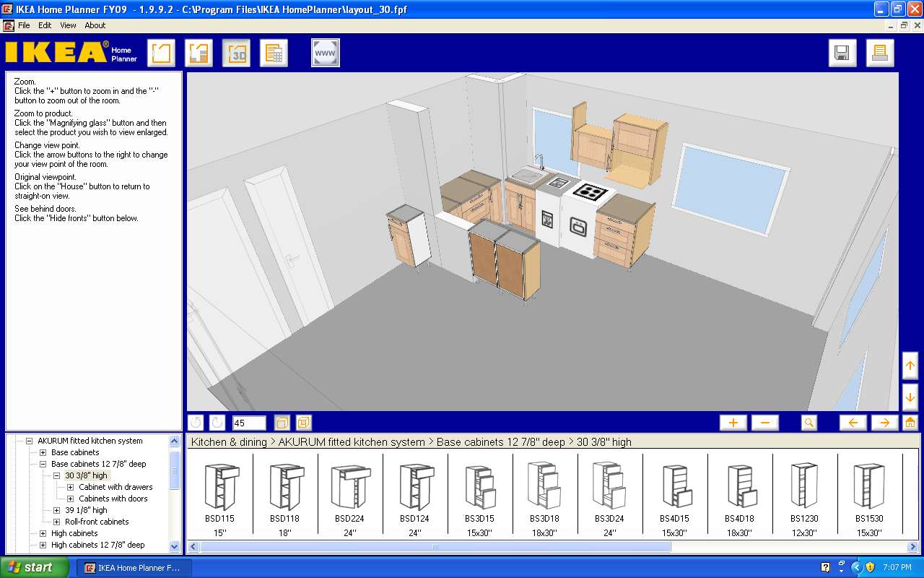The width and height of the screenshot is (924, 578).
Task: Open the View menu
Action: (x=67, y=25)
